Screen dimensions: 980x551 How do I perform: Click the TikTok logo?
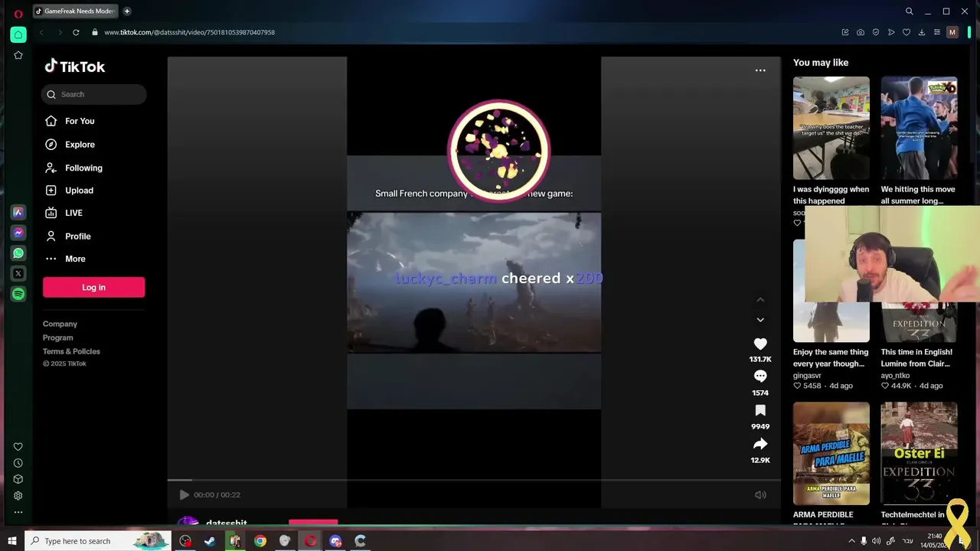click(x=75, y=67)
